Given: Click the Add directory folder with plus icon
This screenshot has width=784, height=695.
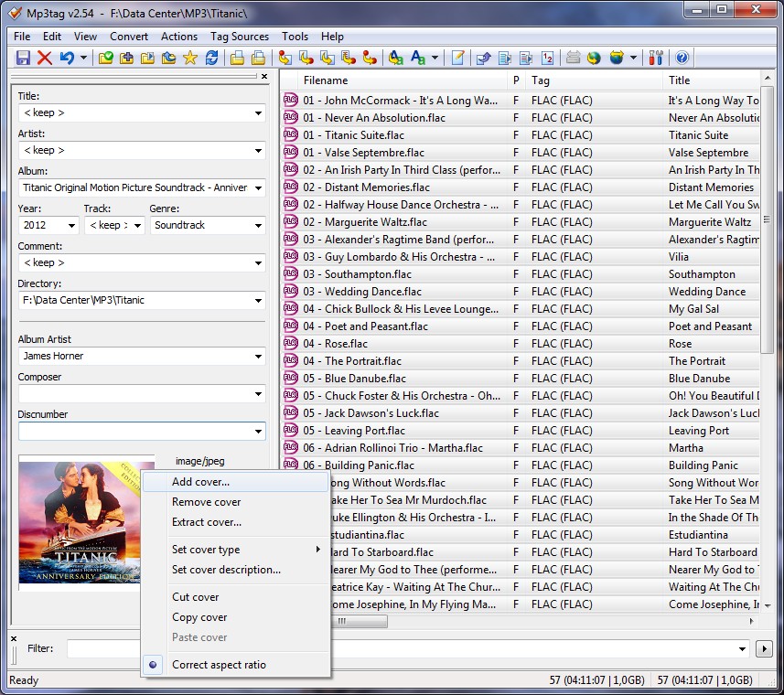Looking at the screenshot, I should coord(126,58).
